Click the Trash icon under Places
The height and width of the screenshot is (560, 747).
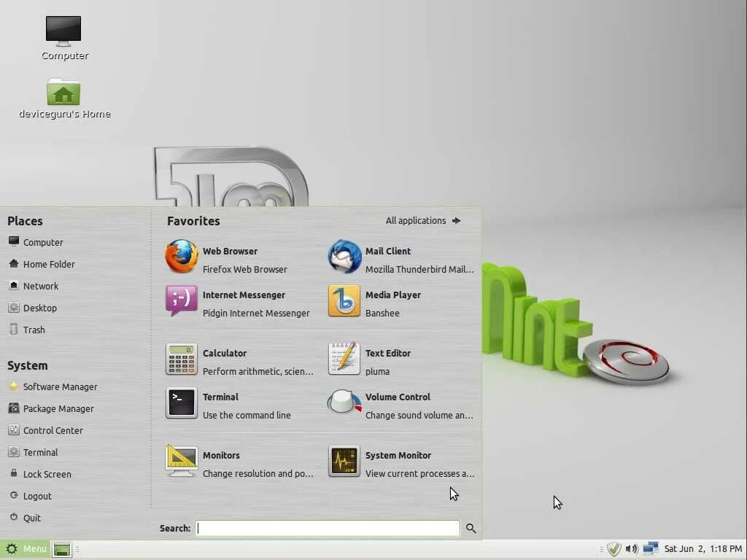[14, 329]
